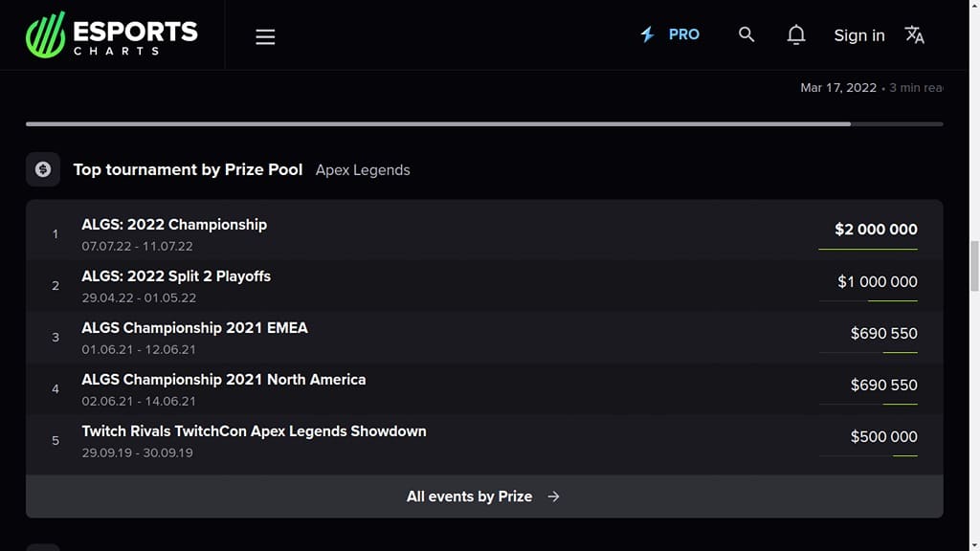Open the search magnifier icon

pyautogui.click(x=746, y=34)
